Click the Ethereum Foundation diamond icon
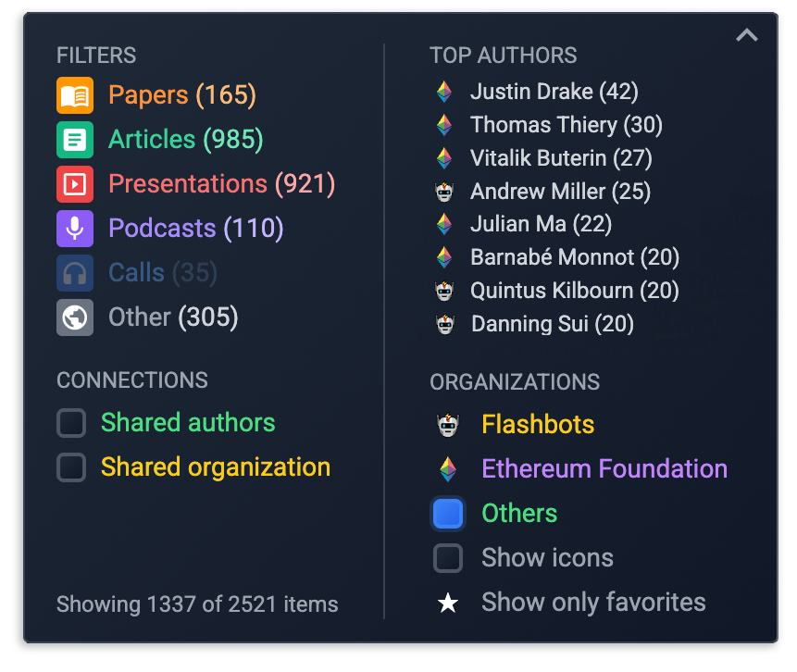Viewport: 797px width, 672px height. (448, 469)
